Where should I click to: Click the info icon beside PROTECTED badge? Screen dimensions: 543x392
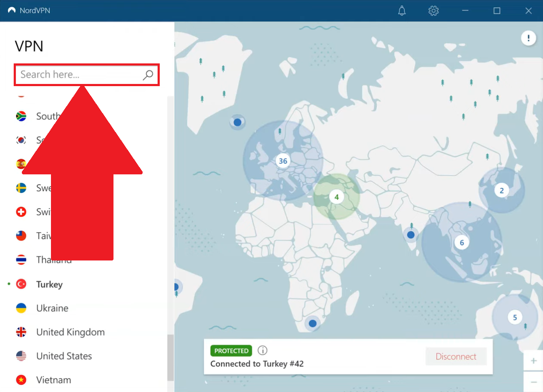(x=263, y=350)
